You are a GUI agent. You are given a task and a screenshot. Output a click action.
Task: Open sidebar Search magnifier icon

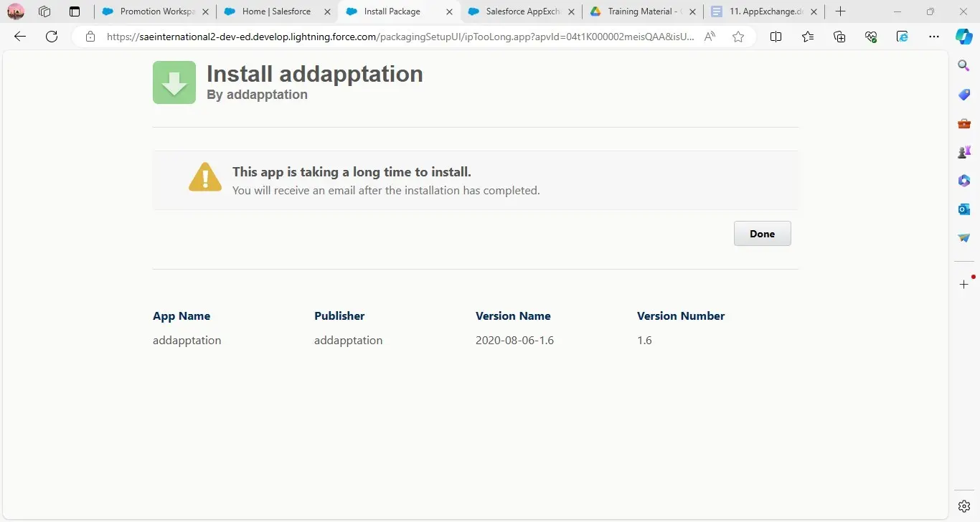click(x=964, y=66)
